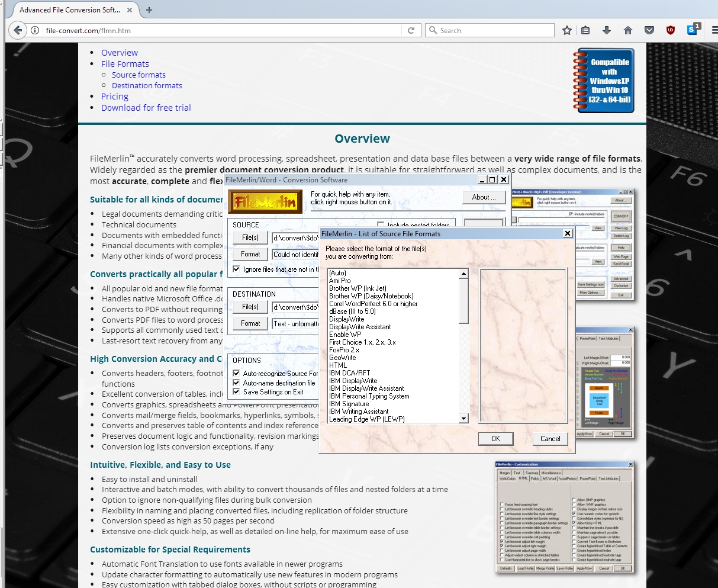Click the SOURCE file path field
The width and height of the screenshot is (718, 588).
tap(295, 238)
